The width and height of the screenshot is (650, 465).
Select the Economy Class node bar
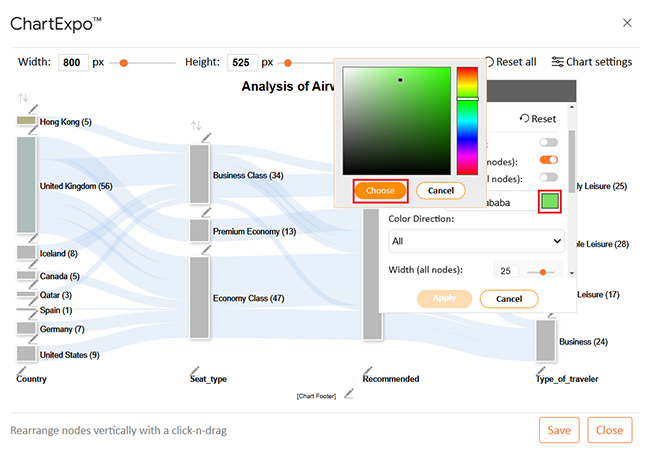pos(199,298)
